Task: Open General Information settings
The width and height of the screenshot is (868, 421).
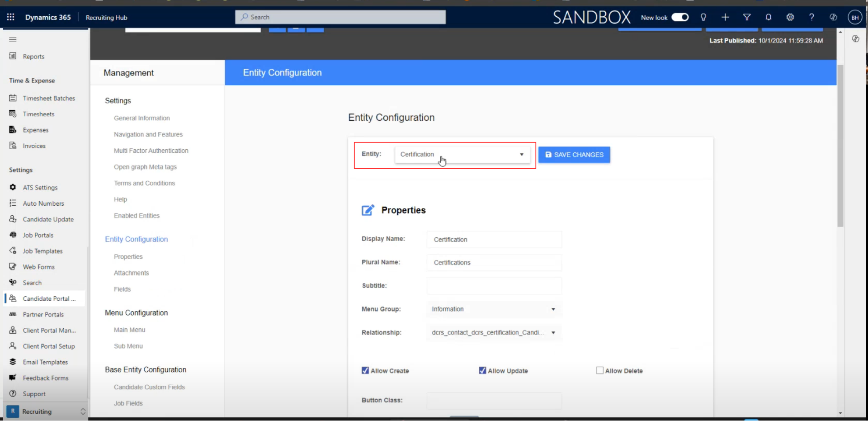Action: (142, 118)
